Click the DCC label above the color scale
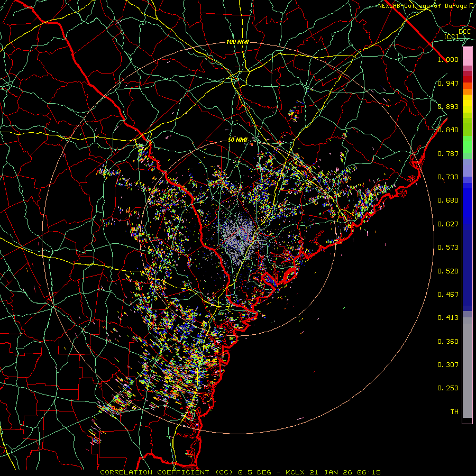The height and width of the screenshot is (476, 476). pos(465,31)
